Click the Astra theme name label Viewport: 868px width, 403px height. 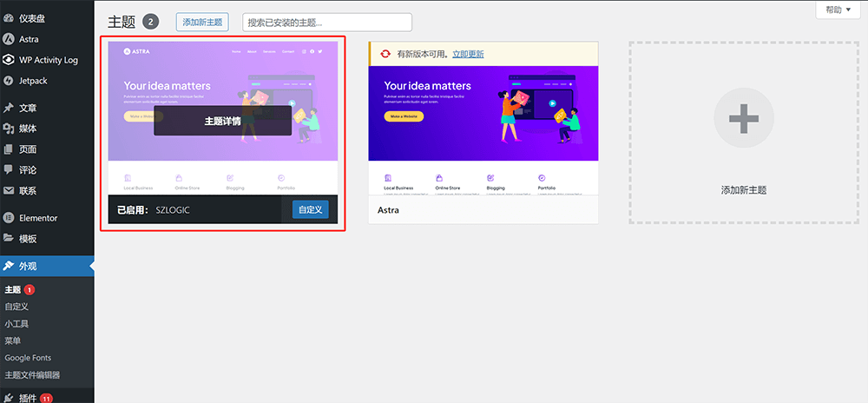click(388, 210)
